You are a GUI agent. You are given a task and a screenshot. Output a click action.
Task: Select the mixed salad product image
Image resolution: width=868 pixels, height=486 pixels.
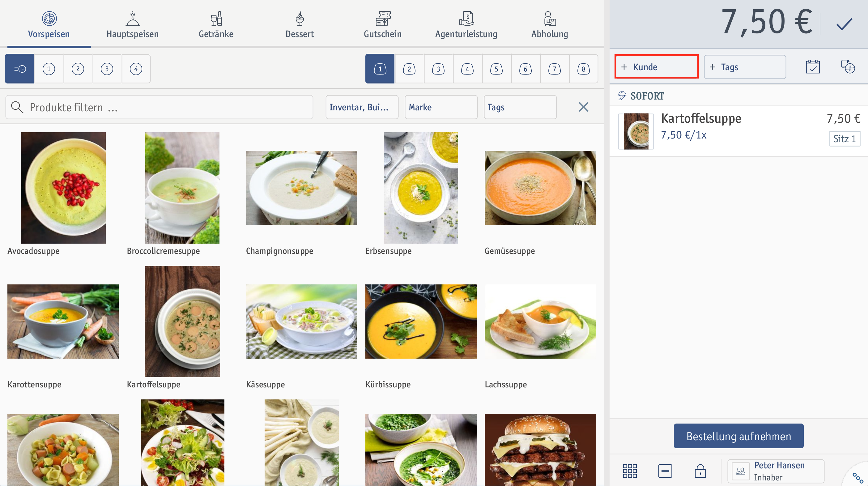182,442
